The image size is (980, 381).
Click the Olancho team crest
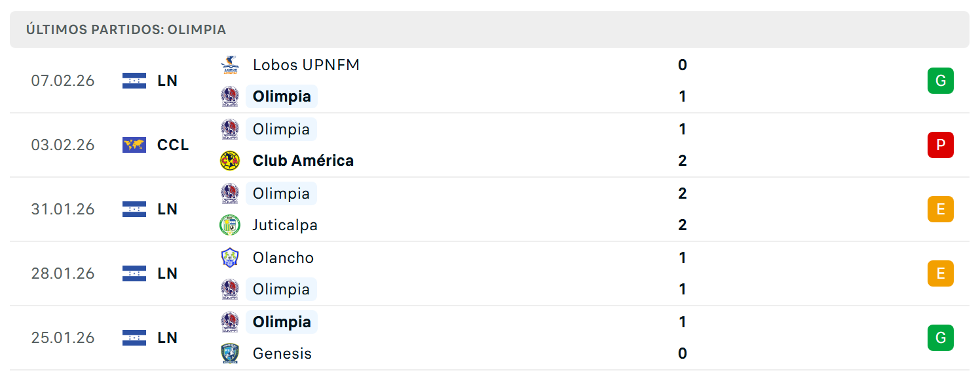point(229,258)
